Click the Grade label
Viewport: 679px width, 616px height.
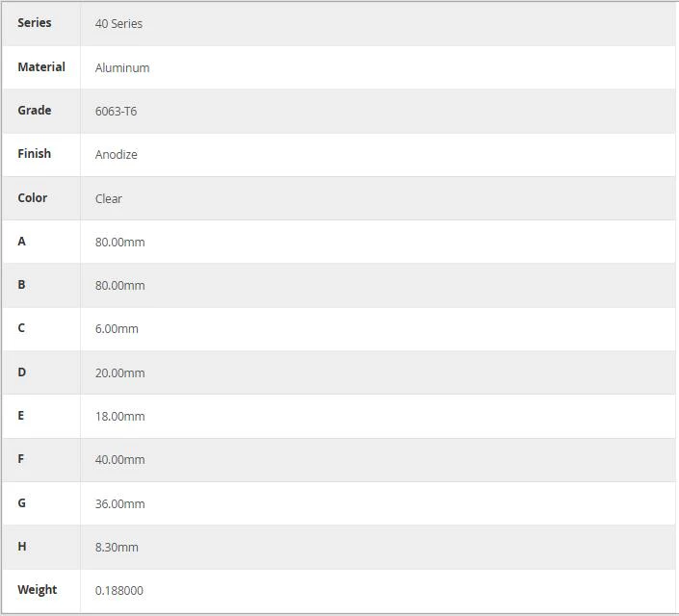(x=35, y=110)
